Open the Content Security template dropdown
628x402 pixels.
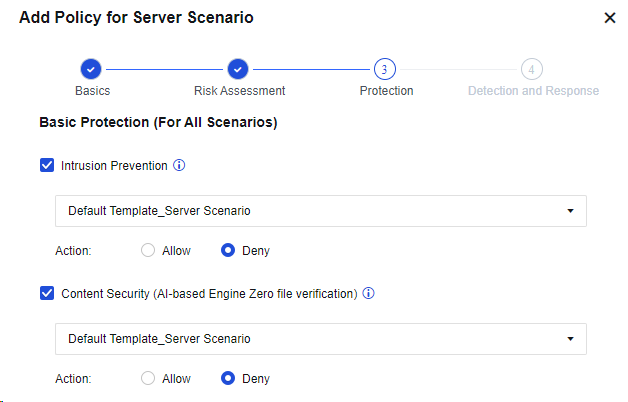tap(320, 339)
